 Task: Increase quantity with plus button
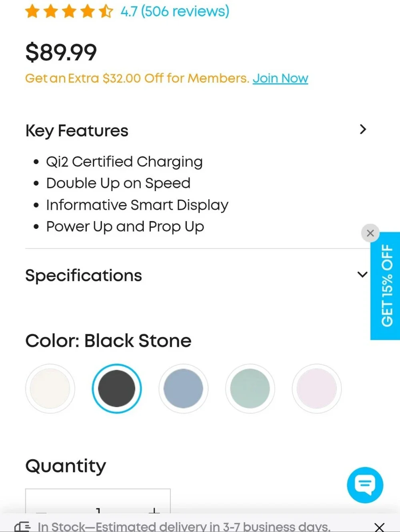coord(154,510)
